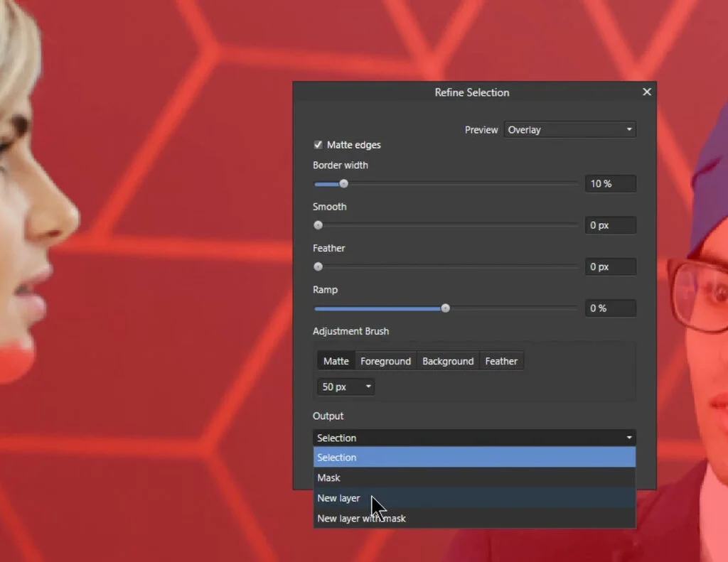Select the Matte adjustment brush
Image resolution: width=728 pixels, height=562 pixels.
(x=336, y=361)
